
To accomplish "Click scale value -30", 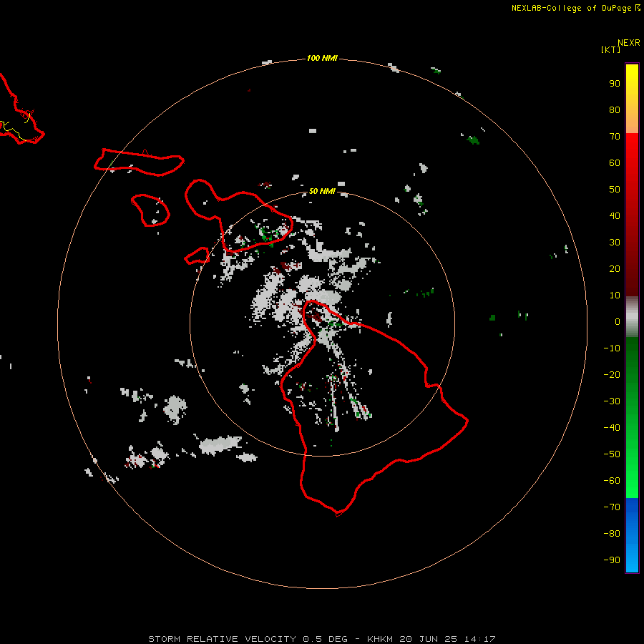I will [612, 401].
